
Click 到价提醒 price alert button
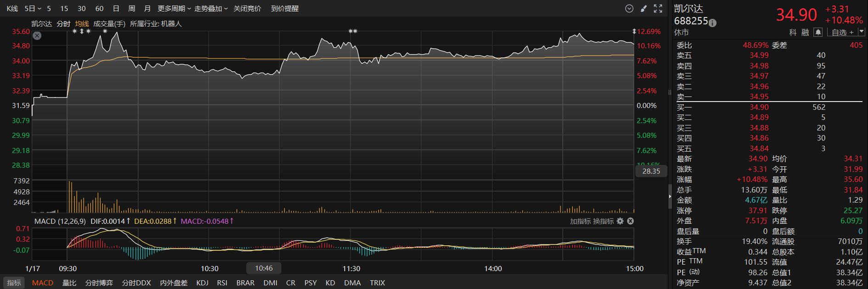[x=285, y=8]
